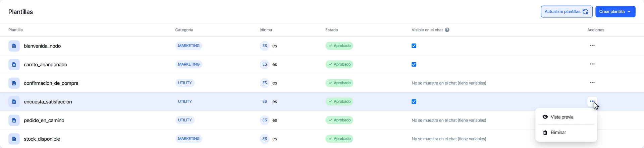Click Aprobado status of carrito_abandonado
Screen dimensions: 644x148
(339, 64)
